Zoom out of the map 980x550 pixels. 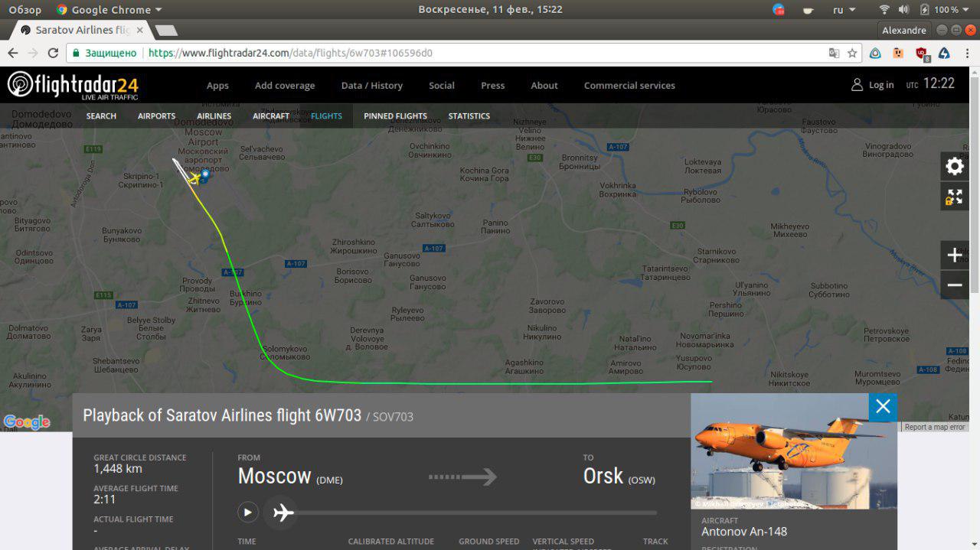click(x=954, y=285)
